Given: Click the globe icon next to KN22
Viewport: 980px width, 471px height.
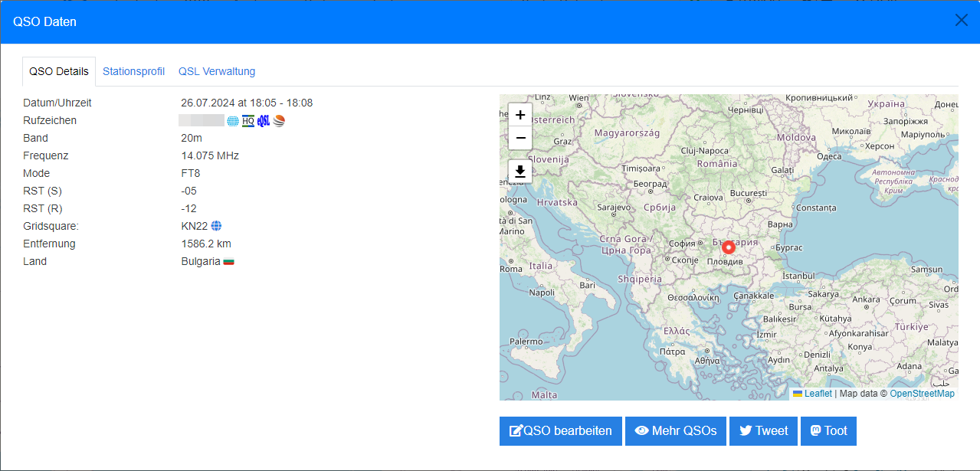Looking at the screenshot, I should pos(216,226).
